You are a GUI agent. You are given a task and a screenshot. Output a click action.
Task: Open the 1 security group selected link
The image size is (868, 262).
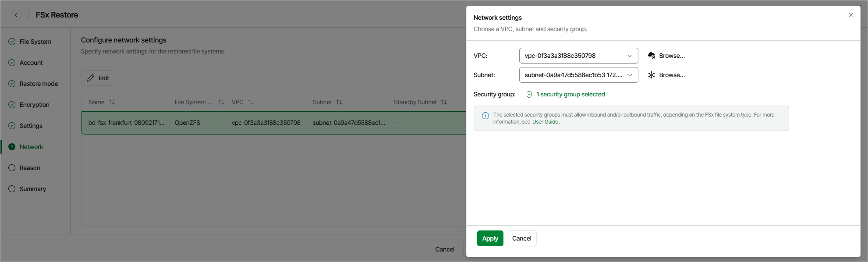tap(570, 94)
